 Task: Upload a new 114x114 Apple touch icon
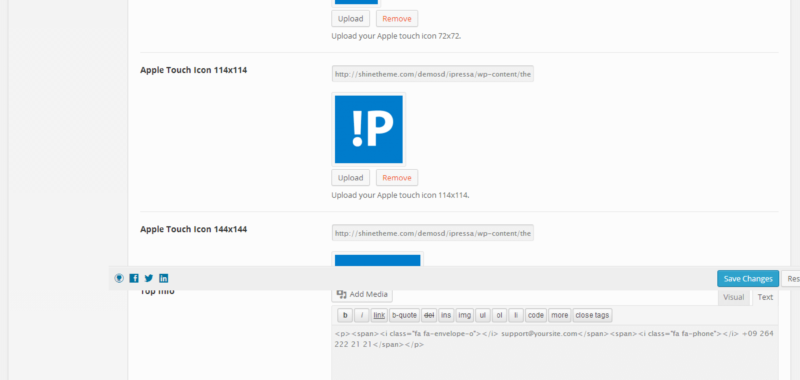pos(351,178)
